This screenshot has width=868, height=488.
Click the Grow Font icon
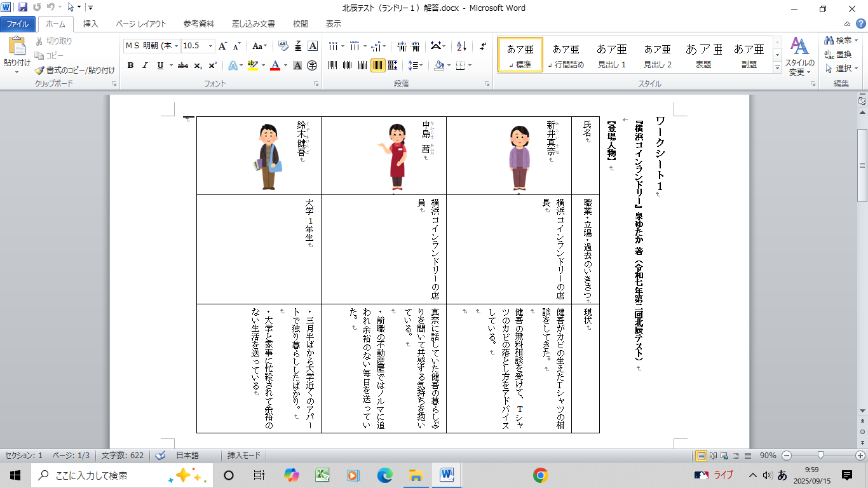(222, 46)
